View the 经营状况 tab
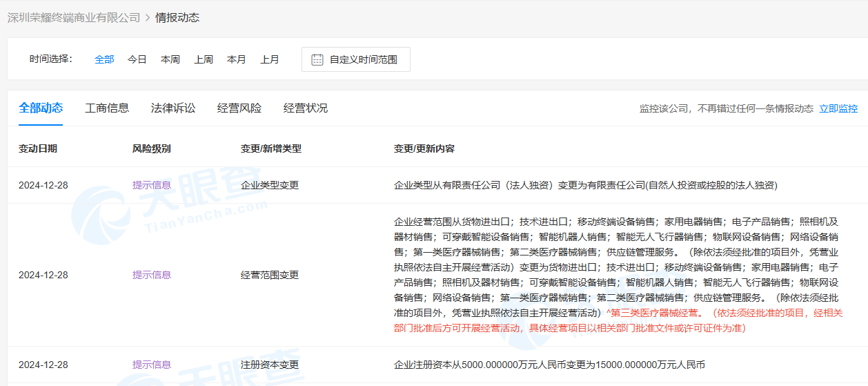 [x=306, y=108]
